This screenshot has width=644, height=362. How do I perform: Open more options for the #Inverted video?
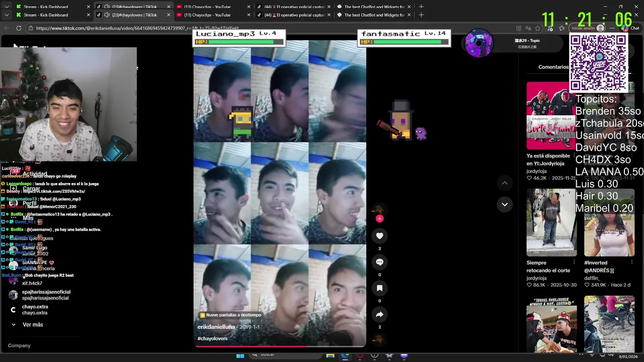pyautogui.click(x=631, y=262)
